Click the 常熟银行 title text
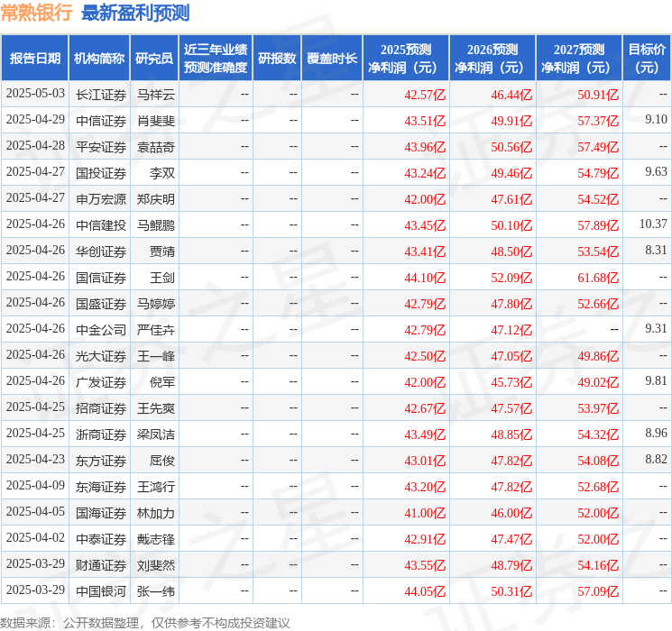Image resolution: width=672 pixels, height=631 pixels. pos(37,13)
